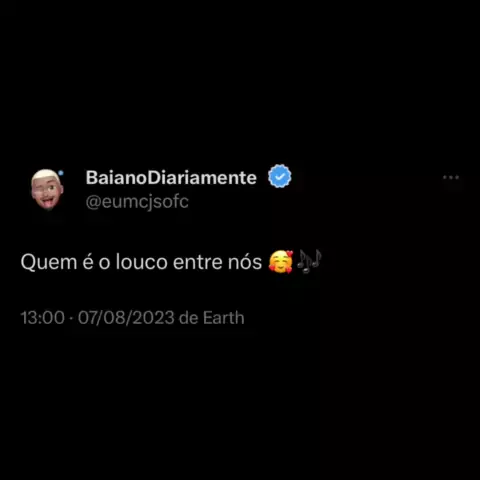Click the word "Quem" in the post

[x=49, y=262]
